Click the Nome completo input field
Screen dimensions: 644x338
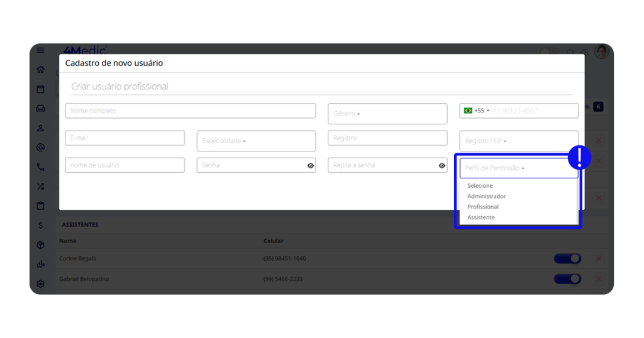pos(190,111)
